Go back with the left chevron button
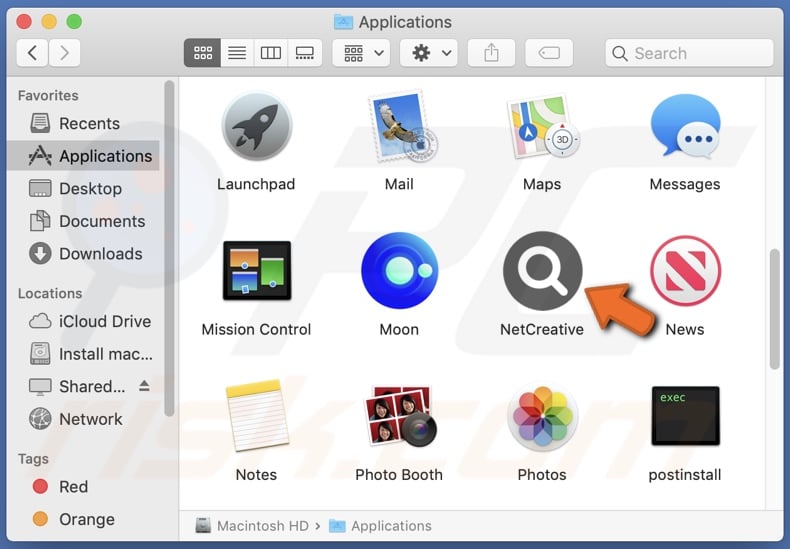This screenshot has height=549, width=790. 33,53
